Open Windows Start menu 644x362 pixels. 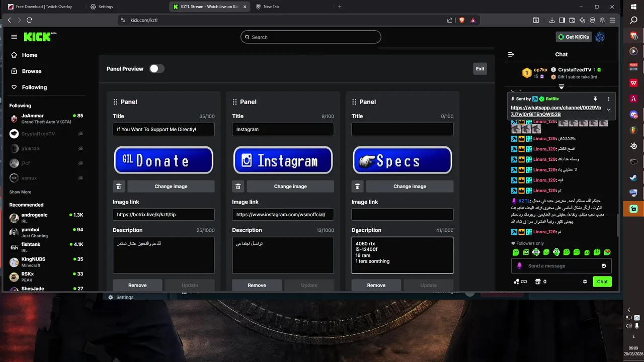tap(633, 6)
